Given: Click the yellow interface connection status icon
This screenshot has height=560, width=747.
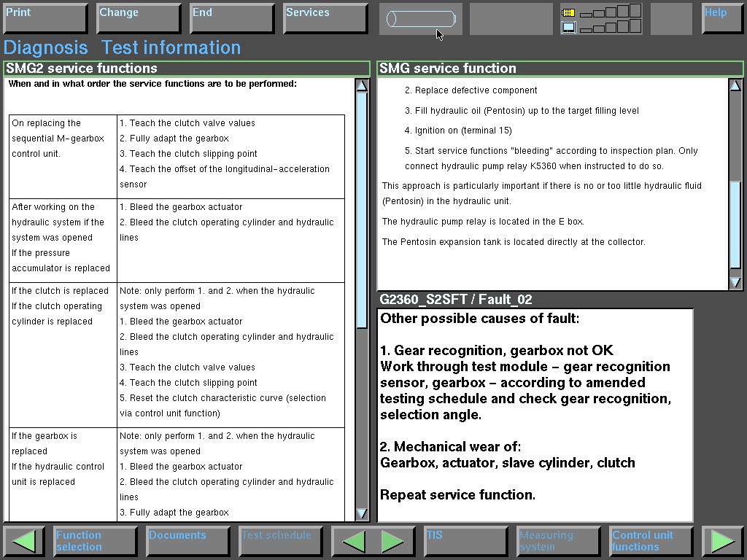Looking at the screenshot, I should click(568, 12).
